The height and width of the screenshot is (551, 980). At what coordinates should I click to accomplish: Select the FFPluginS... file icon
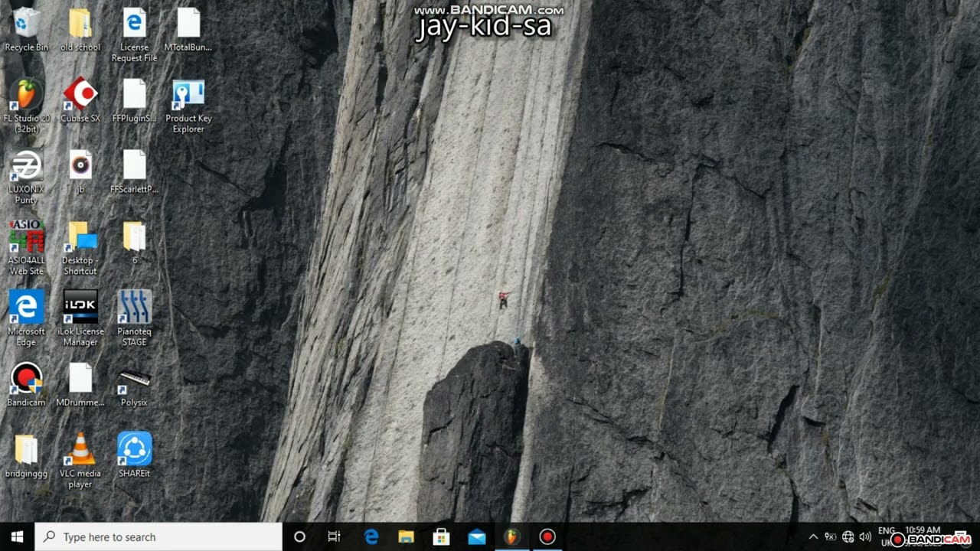134,100
